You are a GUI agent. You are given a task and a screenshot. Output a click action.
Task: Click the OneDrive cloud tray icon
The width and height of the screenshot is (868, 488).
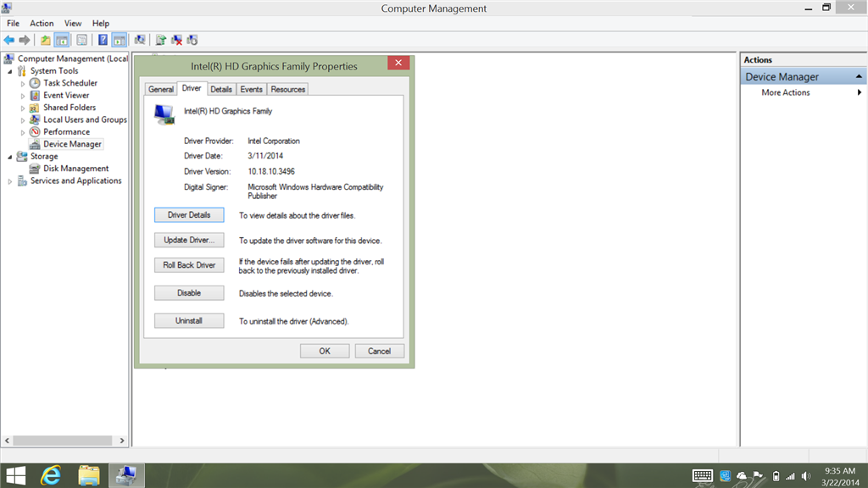pos(742,476)
